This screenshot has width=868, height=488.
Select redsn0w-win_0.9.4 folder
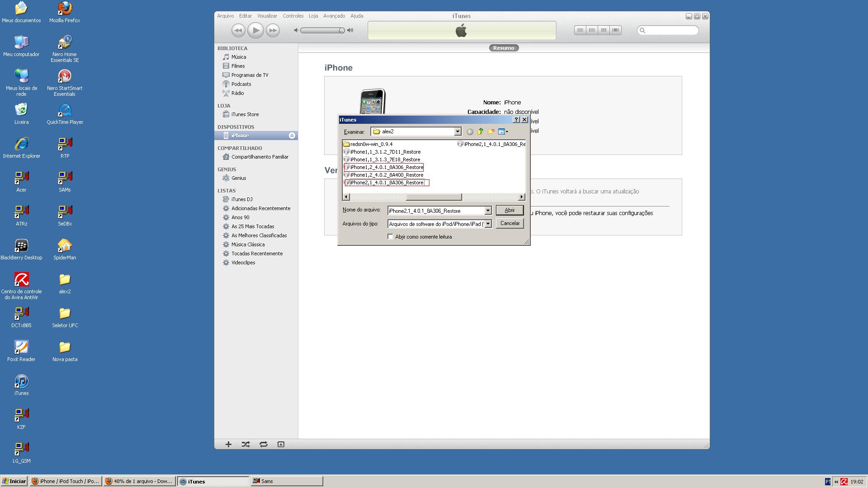click(368, 144)
